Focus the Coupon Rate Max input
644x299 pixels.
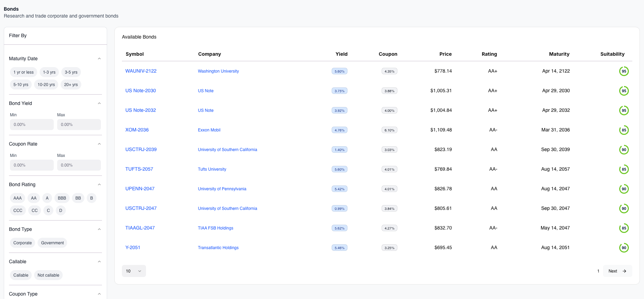point(79,165)
